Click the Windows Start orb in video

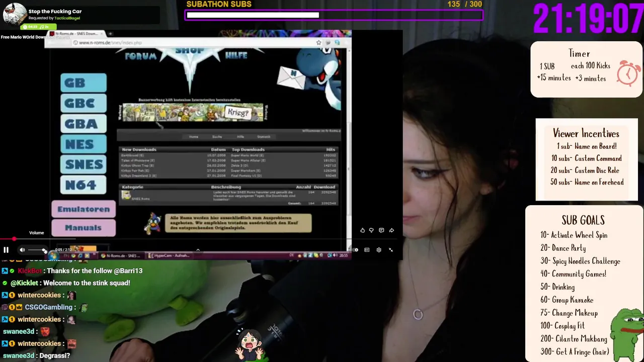(x=53, y=255)
